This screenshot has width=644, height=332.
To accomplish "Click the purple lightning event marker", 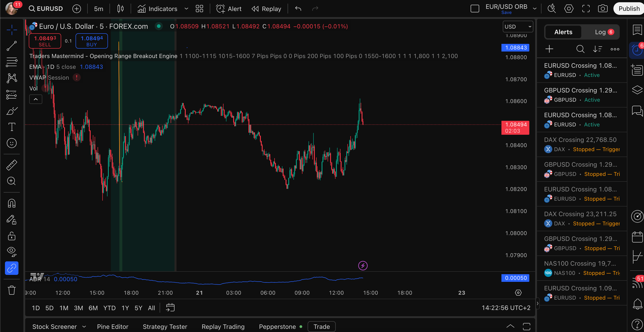I will [363, 265].
